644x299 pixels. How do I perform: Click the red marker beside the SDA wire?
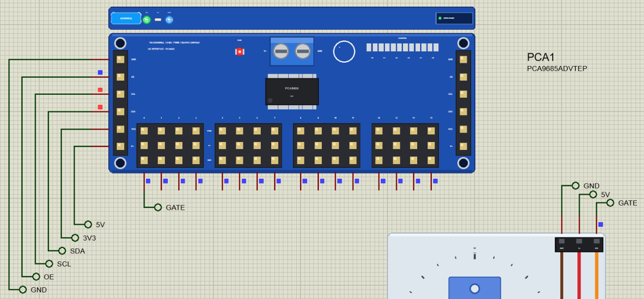(x=100, y=107)
